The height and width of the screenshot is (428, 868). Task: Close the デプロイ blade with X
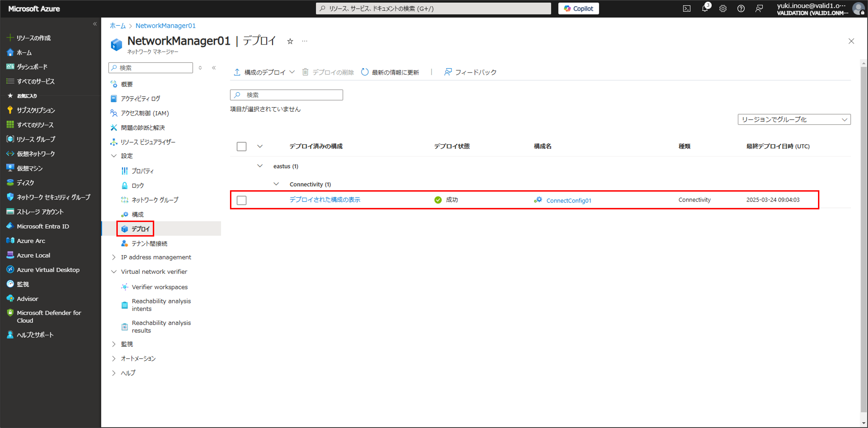tap(851, 41)
